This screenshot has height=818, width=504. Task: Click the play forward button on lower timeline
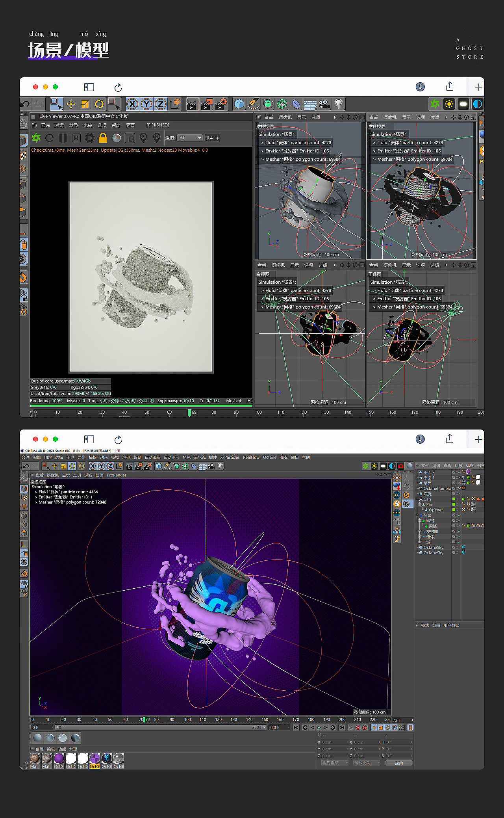click(x=319, y=727)
